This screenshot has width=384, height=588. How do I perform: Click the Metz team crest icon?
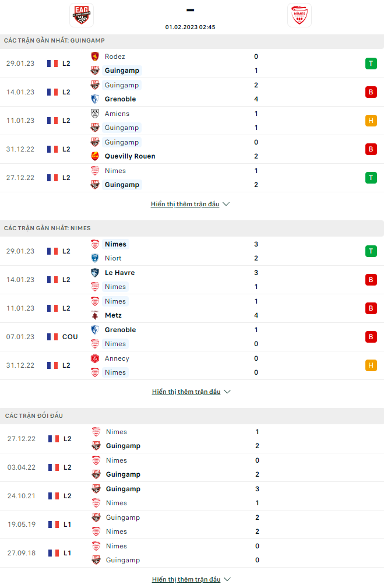(95, 315)
